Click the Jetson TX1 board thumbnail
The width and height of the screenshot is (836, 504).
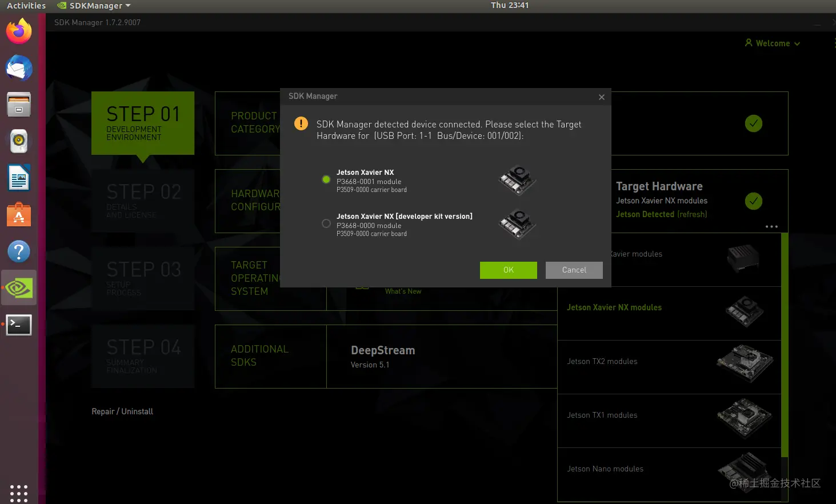coord(745,418)
